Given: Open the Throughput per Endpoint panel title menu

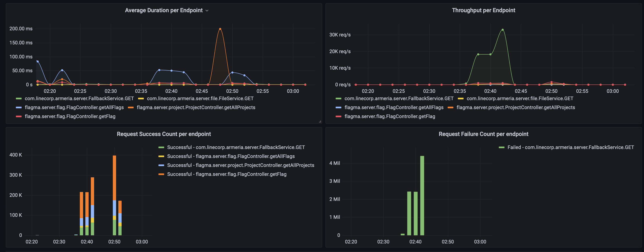Looking at the screenshot, I should click(x=483, y=10).
